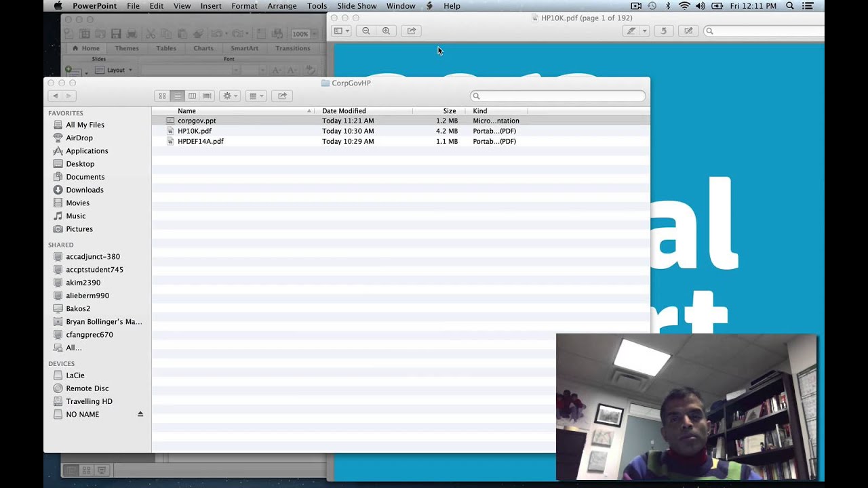Click the Finder share button

[282, 96]
